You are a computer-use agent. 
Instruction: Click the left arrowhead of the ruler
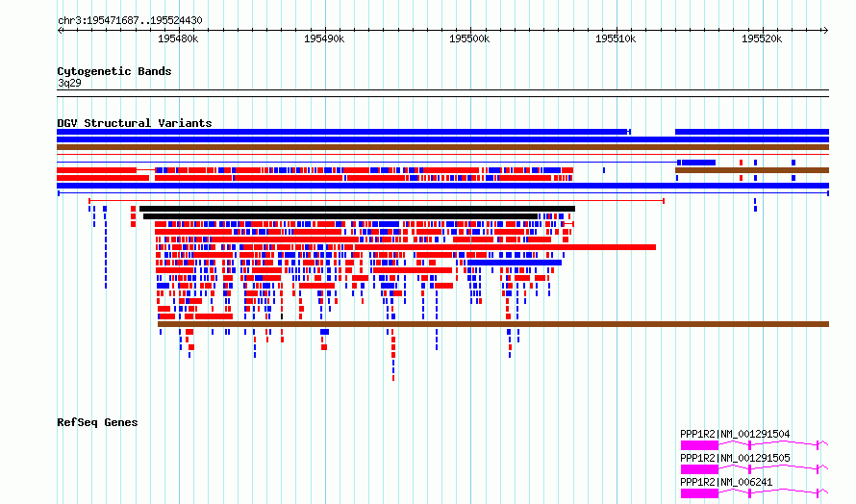60,31
